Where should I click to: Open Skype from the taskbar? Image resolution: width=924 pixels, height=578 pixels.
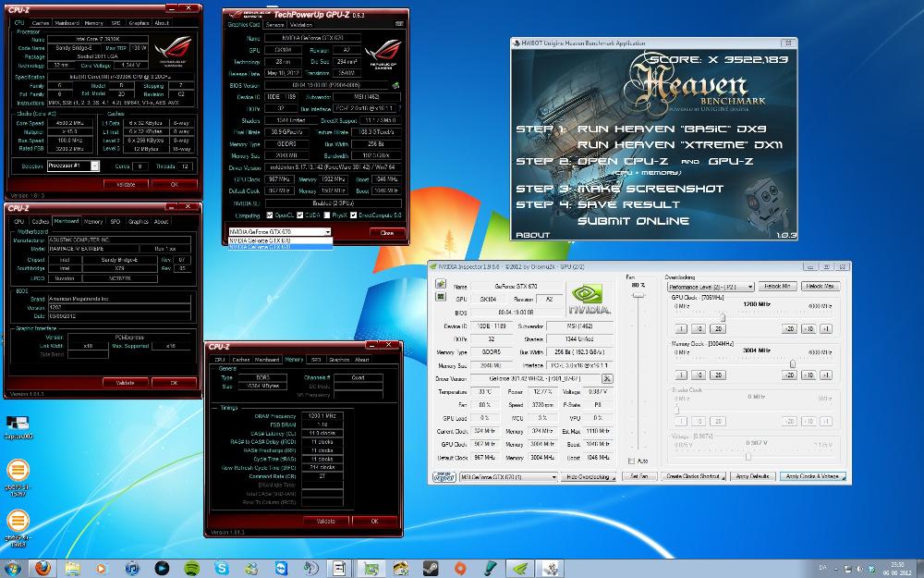222,569
